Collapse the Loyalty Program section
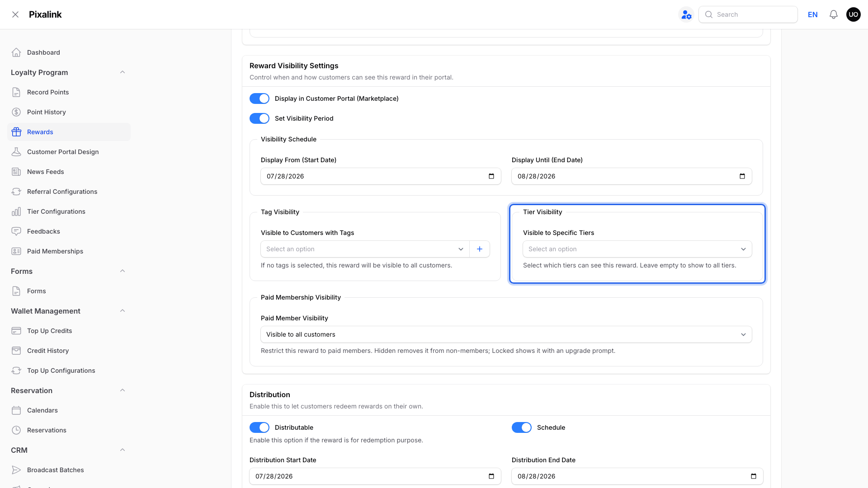Image resolution: width=868 pixels, height=488 pixels. click(x=123, y=72)
